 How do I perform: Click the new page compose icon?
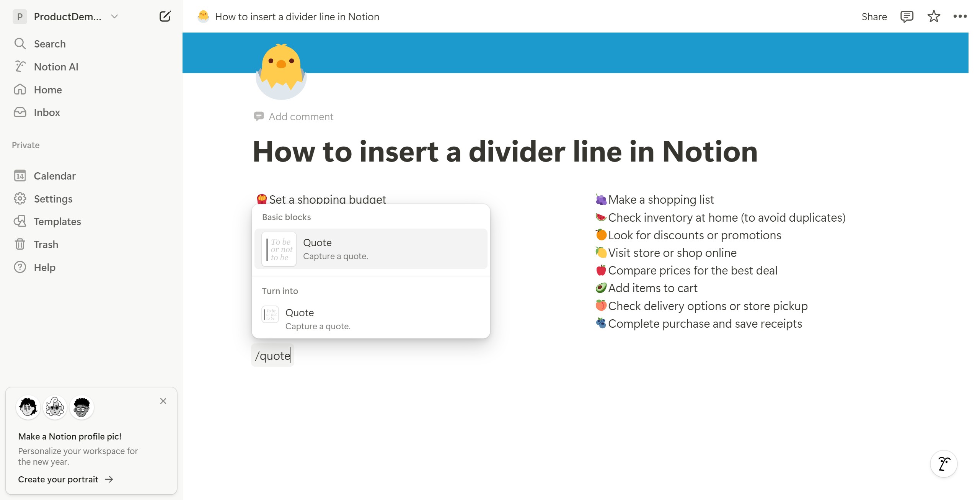(x=165, y=16)
